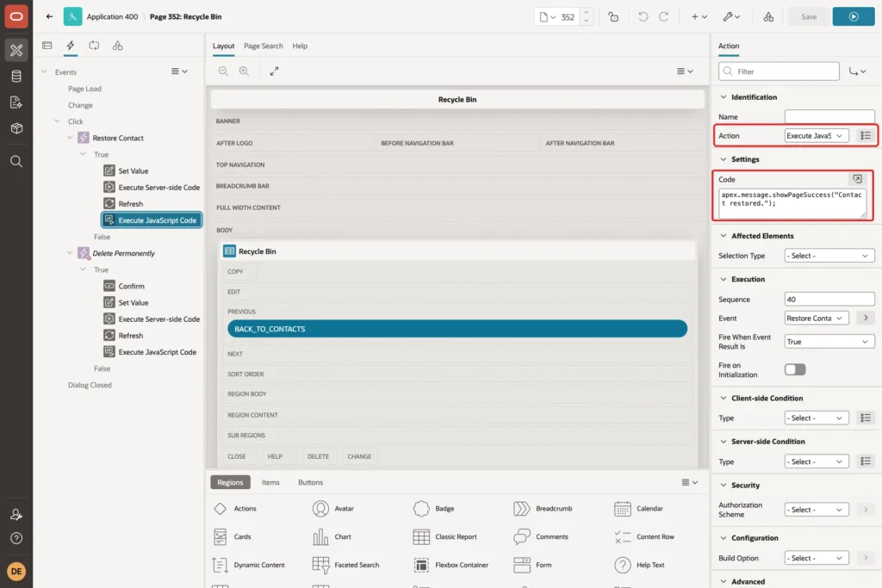Viewport: 882px width, 588px height.
Task: Open the Help tab
Action: point(300,46)
